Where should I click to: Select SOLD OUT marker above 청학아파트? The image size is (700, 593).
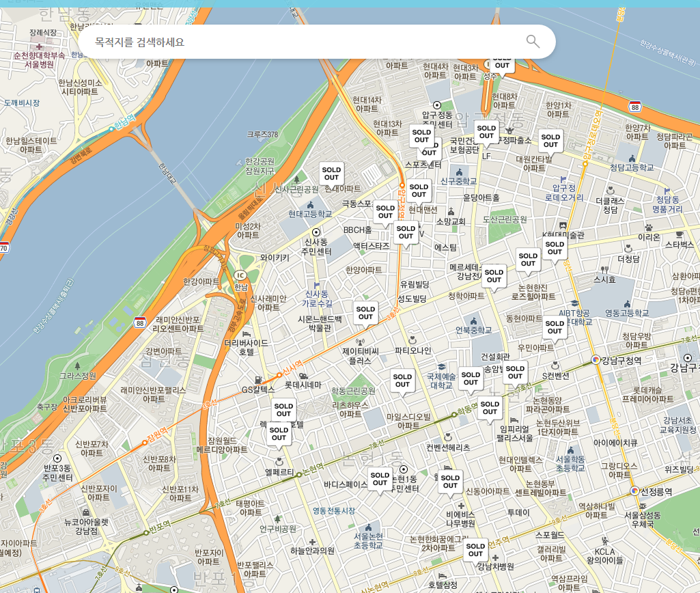pos(494,276)
